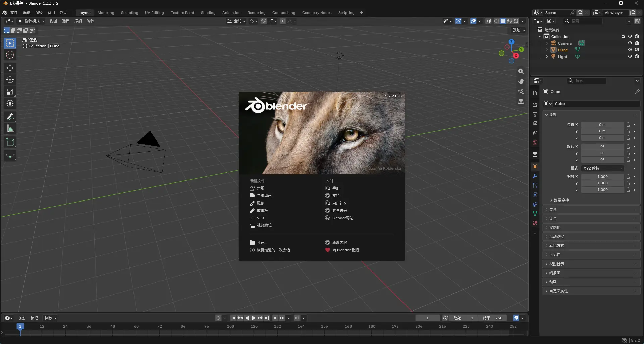Hide the Light in viewport via eye icon
The height and width of the screenshot is (344, 644).
pos(630,56)
